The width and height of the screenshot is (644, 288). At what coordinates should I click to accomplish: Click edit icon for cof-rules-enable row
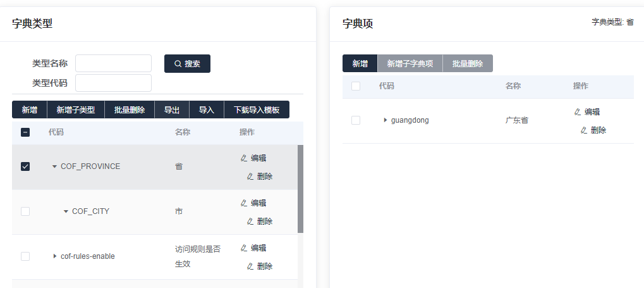pyautogui.click(x=244, y=248)
